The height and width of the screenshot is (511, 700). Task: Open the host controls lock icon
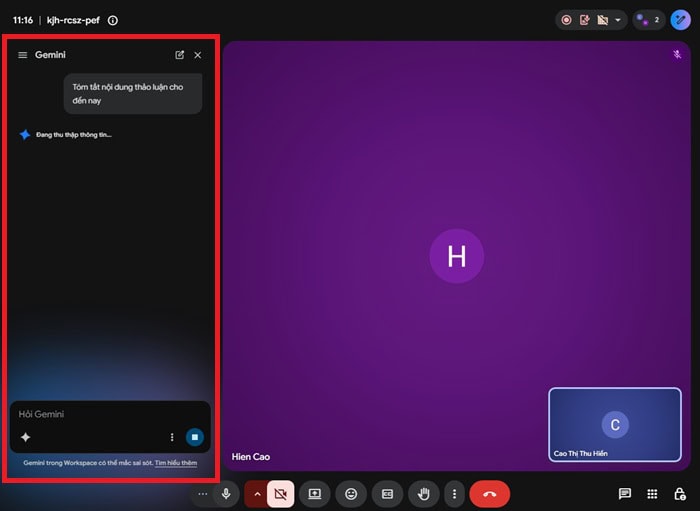[x=679, y=494]
